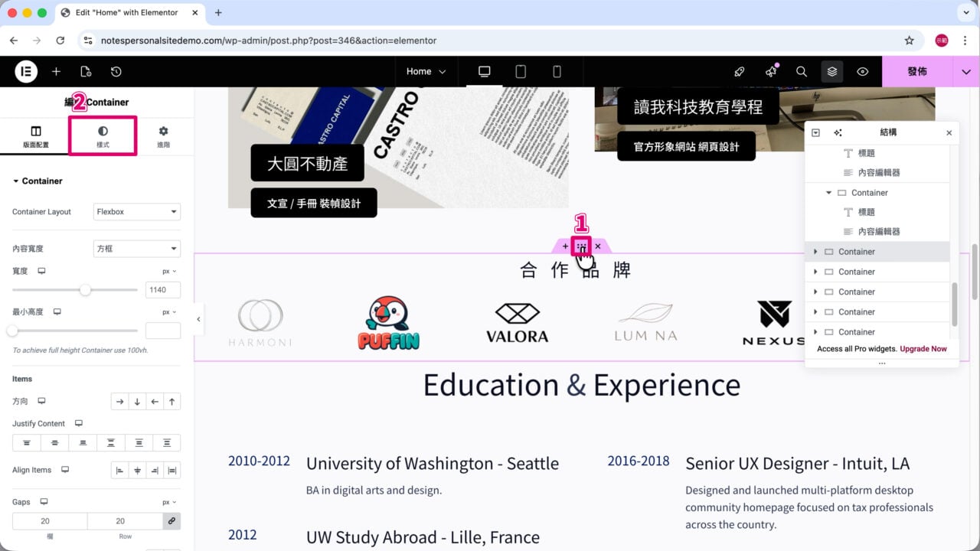The image size is (980, 551).
Task: Set Justify Content to start, first option
Action: tap(26, 443)
